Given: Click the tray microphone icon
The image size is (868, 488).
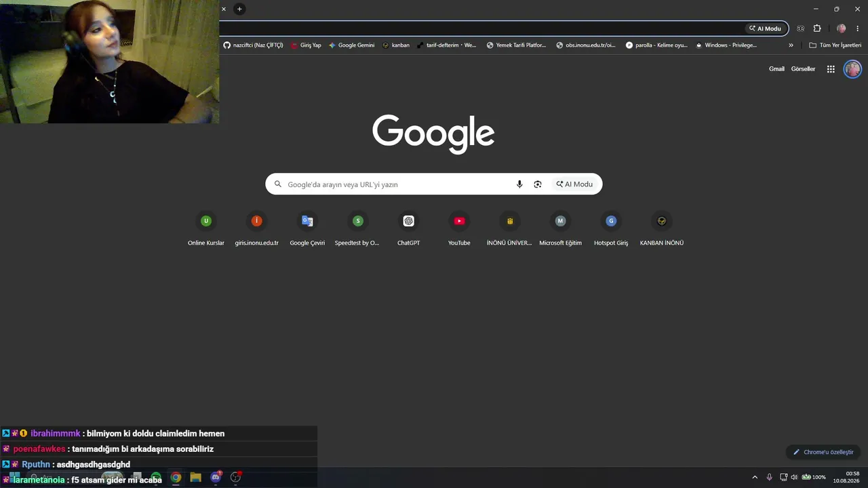Looking at the screenshot, I should point(769,477).
